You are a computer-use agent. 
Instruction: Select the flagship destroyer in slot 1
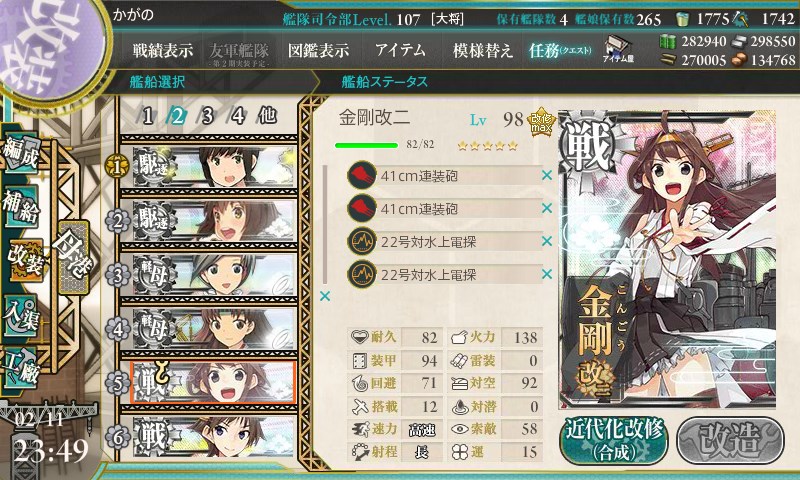pos(214,167)
